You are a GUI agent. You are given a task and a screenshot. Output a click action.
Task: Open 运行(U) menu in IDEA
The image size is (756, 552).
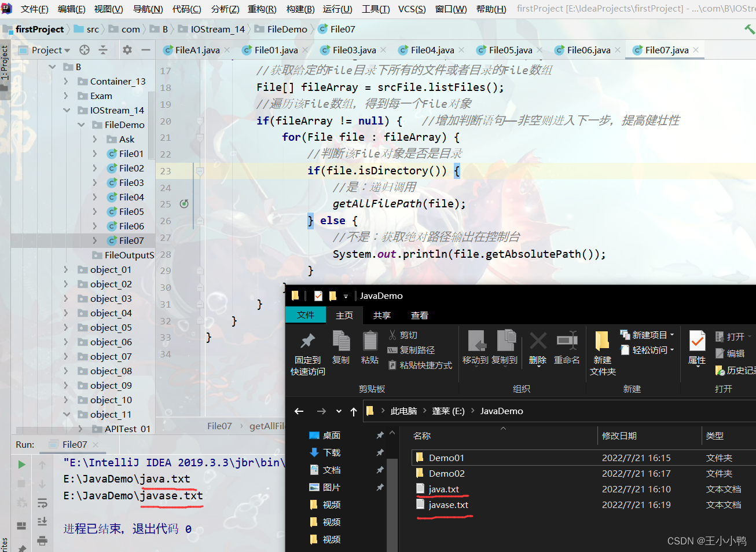click(x=337, y=9)
